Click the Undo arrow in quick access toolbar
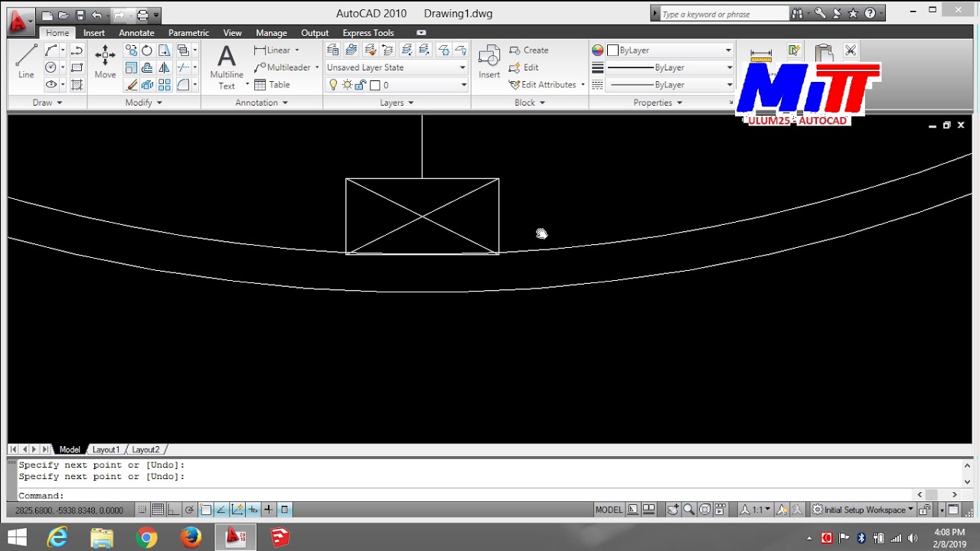 (x=96, y=15)
